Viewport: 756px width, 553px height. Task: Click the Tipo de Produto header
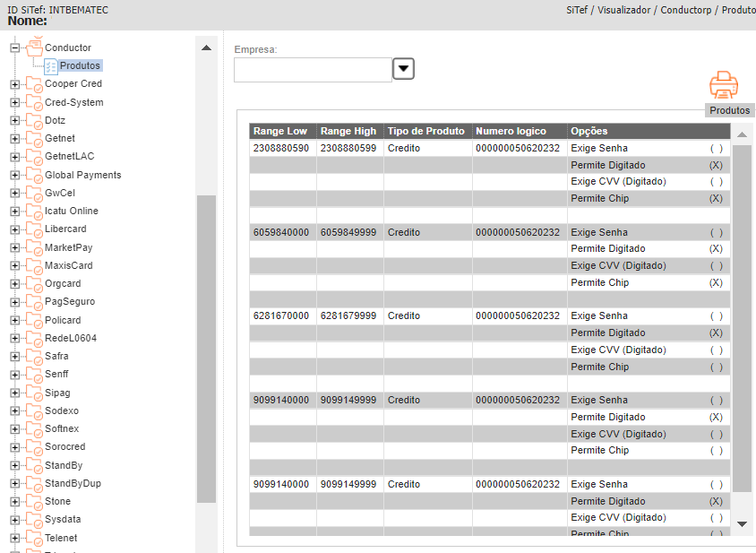(426, 131)
